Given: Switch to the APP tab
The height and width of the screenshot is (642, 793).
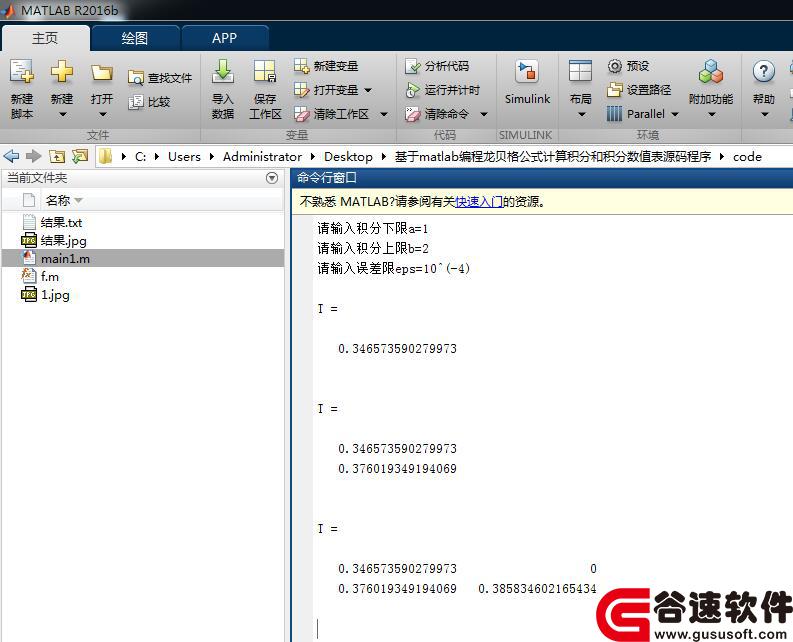Looking at the screenshot, I should point(225,38).
